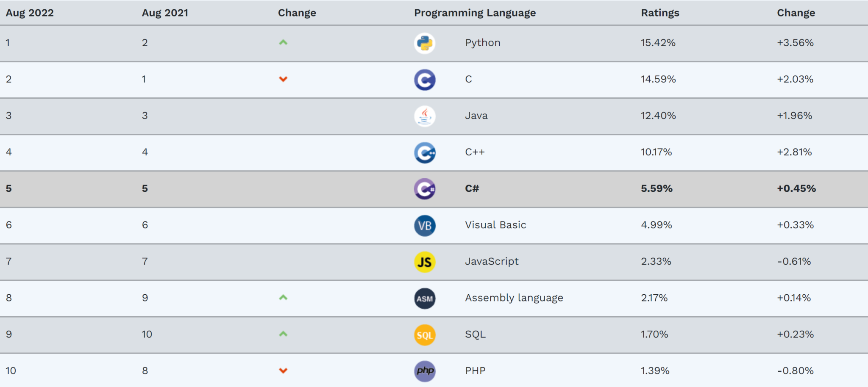Click the C++ logo icon
The height and width of the screenshot is (387, 868).
point(424,153)
